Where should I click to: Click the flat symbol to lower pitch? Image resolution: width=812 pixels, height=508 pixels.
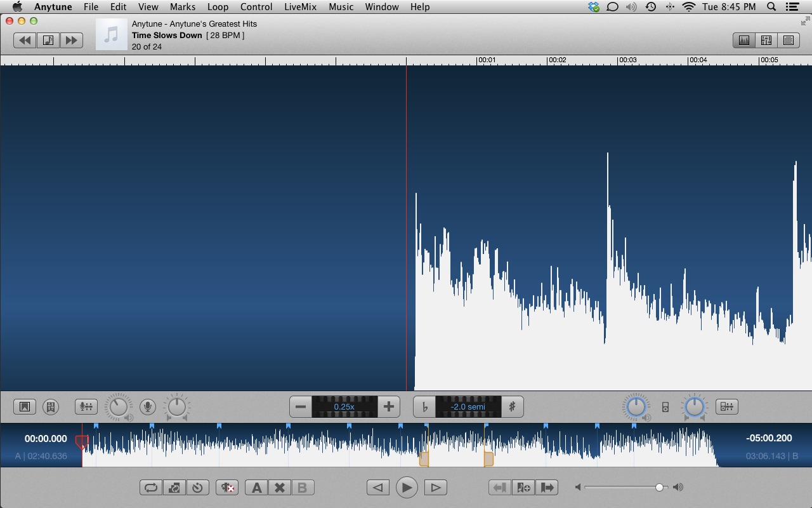pos(424,407)
